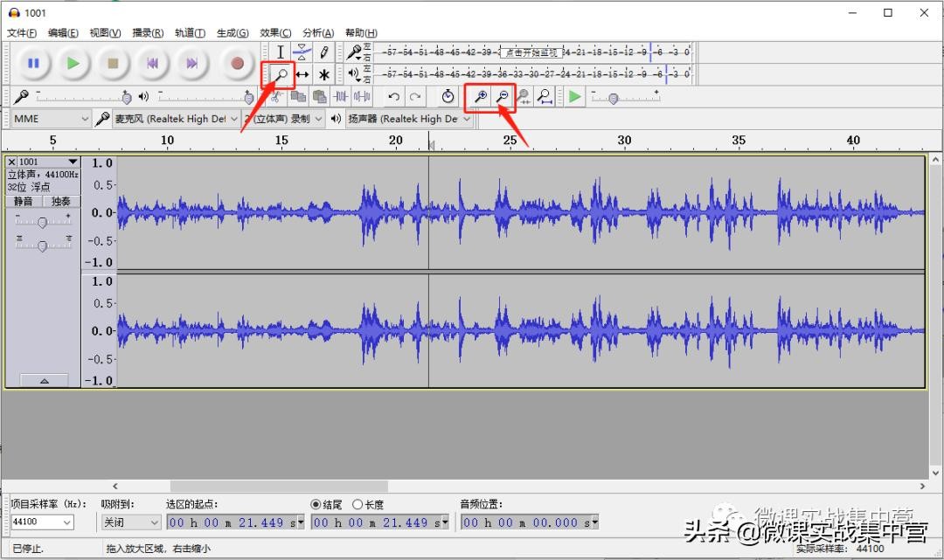Activate the Multi-tool asterisk icon
Screen dimensions: 944x560
[324, 75]
